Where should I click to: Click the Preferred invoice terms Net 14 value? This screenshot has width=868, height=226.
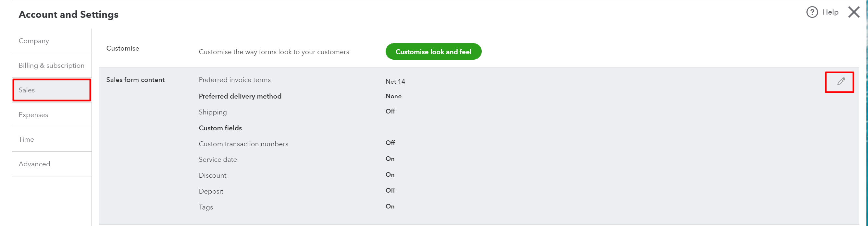(395, 81)
